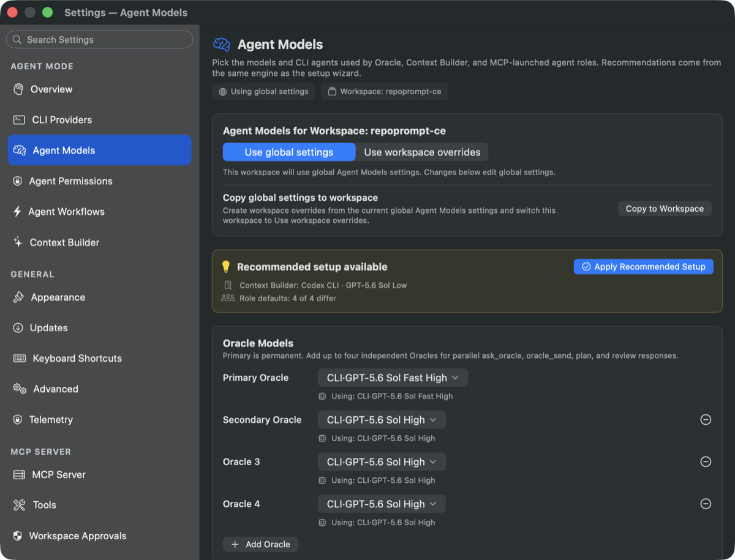
Task: Click the people icon beside Role defaults
Action: point(228,298)
